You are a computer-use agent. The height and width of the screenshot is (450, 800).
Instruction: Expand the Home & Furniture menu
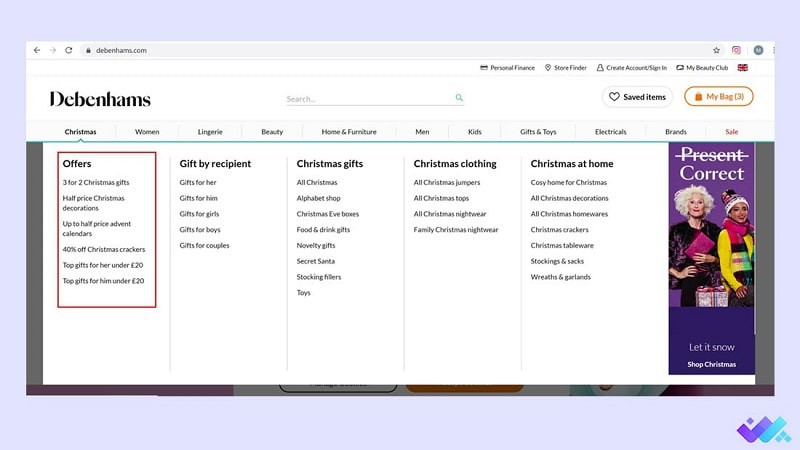349,132
